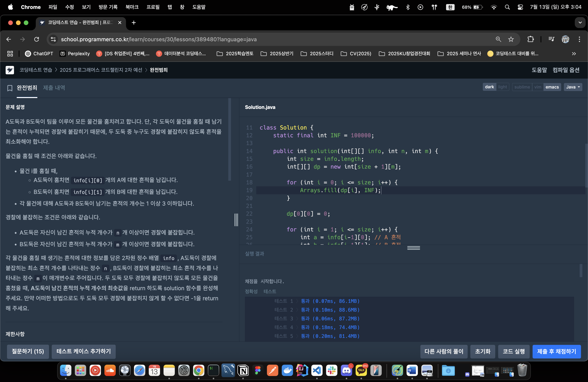Image resolution: width=588 pixels, height=382 pixels.
Task: Open the 방문 기록 menu
Action: click(x=108, y=7)
